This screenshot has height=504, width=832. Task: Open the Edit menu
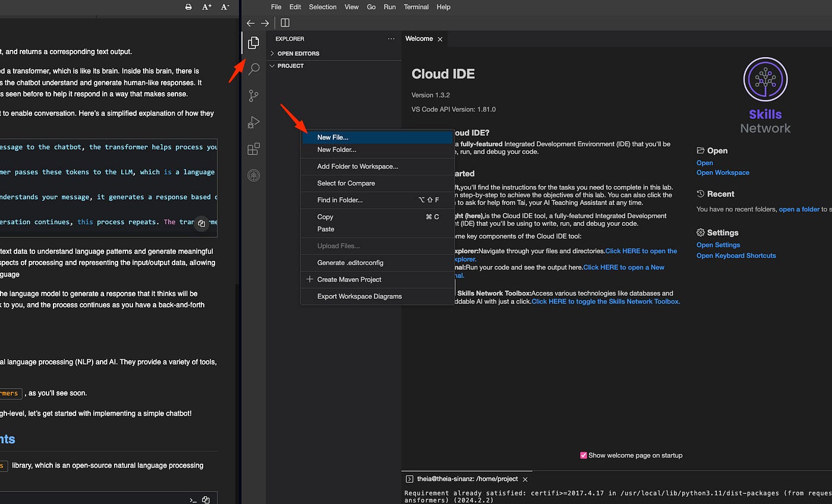click(295, 7)
